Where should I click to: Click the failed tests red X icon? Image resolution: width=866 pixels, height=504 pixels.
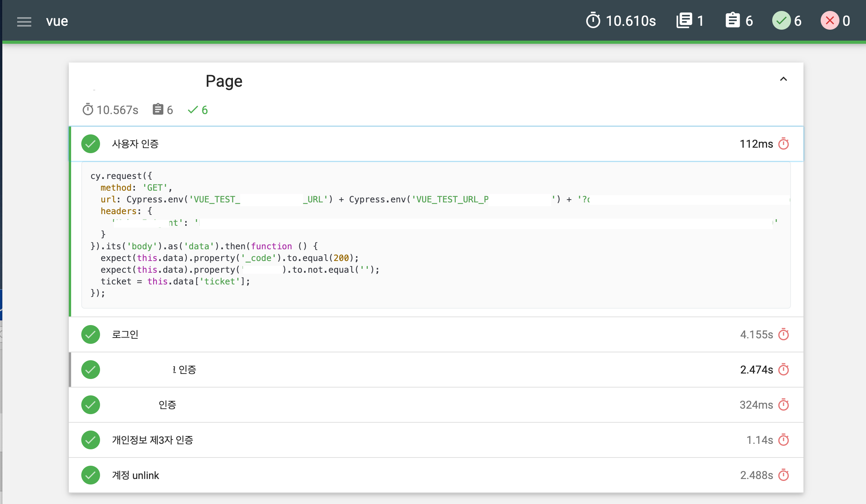pos(830,20)
